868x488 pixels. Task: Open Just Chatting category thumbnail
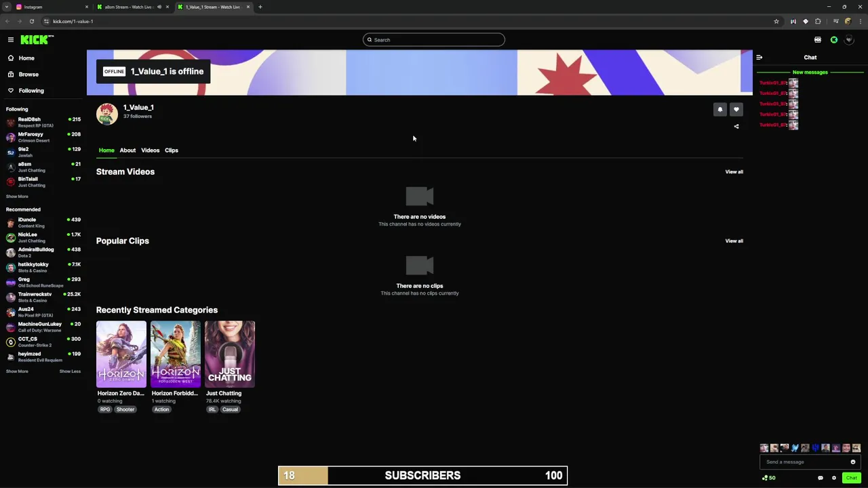click(x=230, y=354)
